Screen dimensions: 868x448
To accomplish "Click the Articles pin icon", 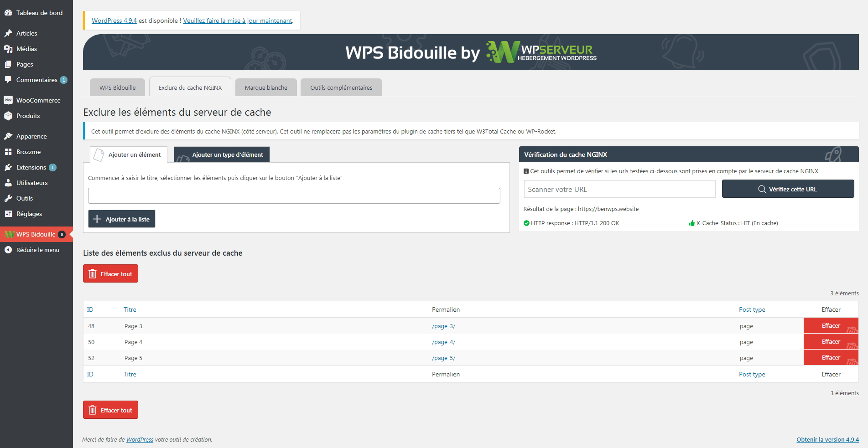I will (8, 33).
